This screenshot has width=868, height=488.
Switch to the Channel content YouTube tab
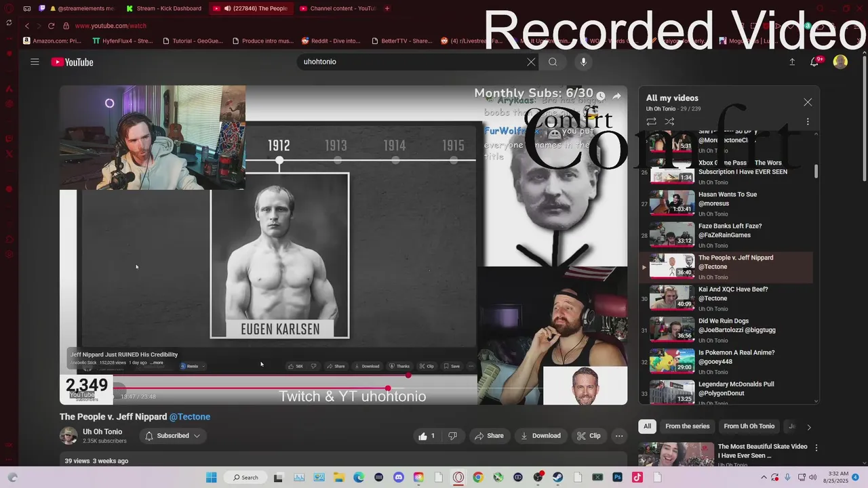(337, 8)
